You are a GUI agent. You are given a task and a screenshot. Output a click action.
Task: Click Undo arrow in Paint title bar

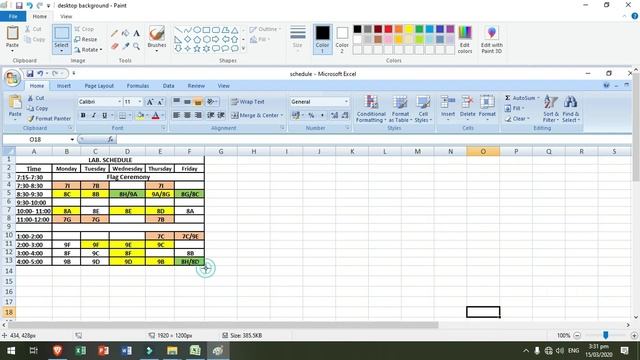(x=29, y=6)
